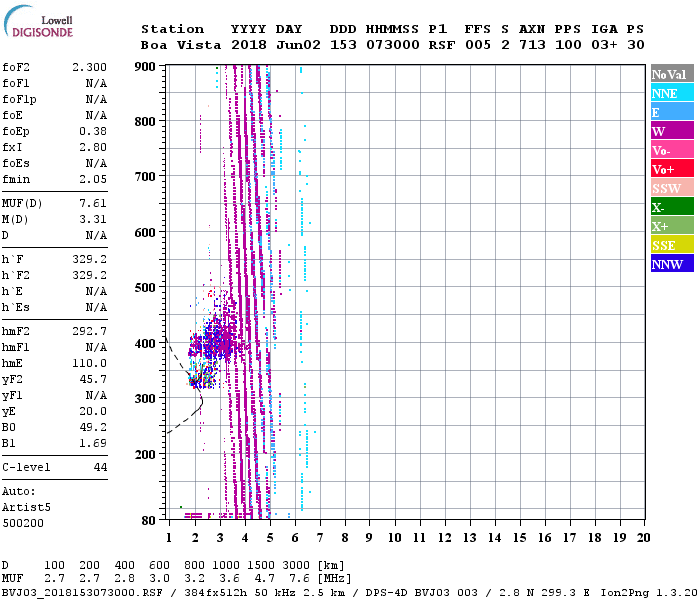This screenshot has height=600, width=700.
Task: Click the Lowell Digisonde logo
Action: pos(38,22)
